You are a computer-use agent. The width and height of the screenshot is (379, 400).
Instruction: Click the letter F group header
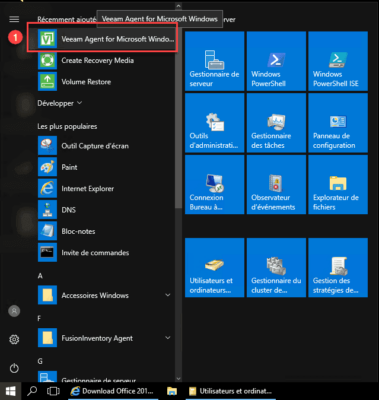tap(39, 319)
